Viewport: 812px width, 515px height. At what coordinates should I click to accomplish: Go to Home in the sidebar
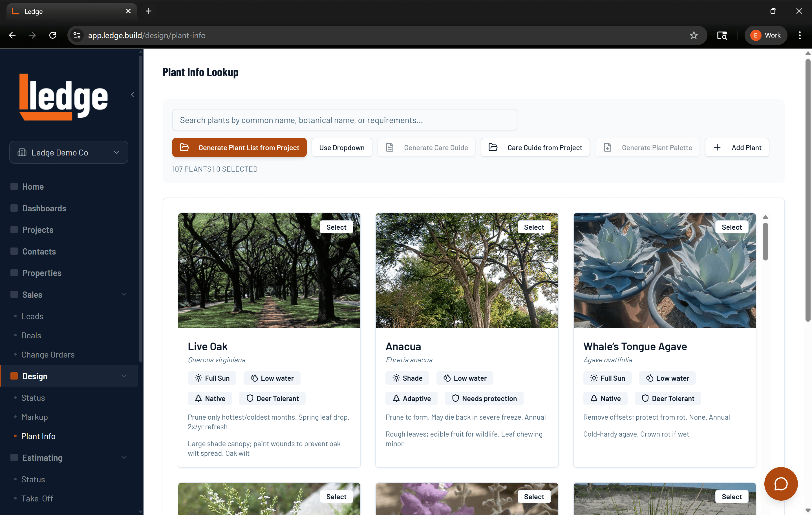pos(33,186)
